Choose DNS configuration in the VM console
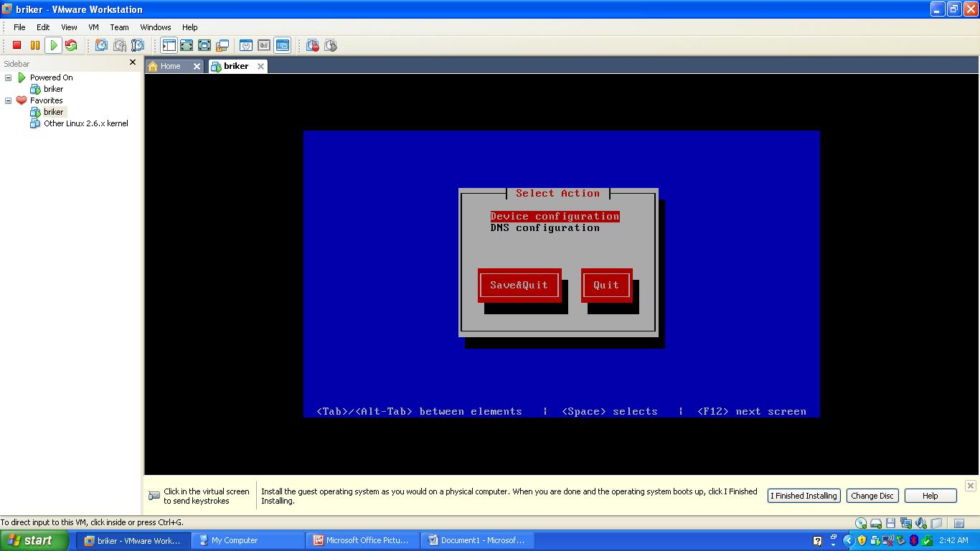This screenshot has height=551, width=980. tap(545, 227)
